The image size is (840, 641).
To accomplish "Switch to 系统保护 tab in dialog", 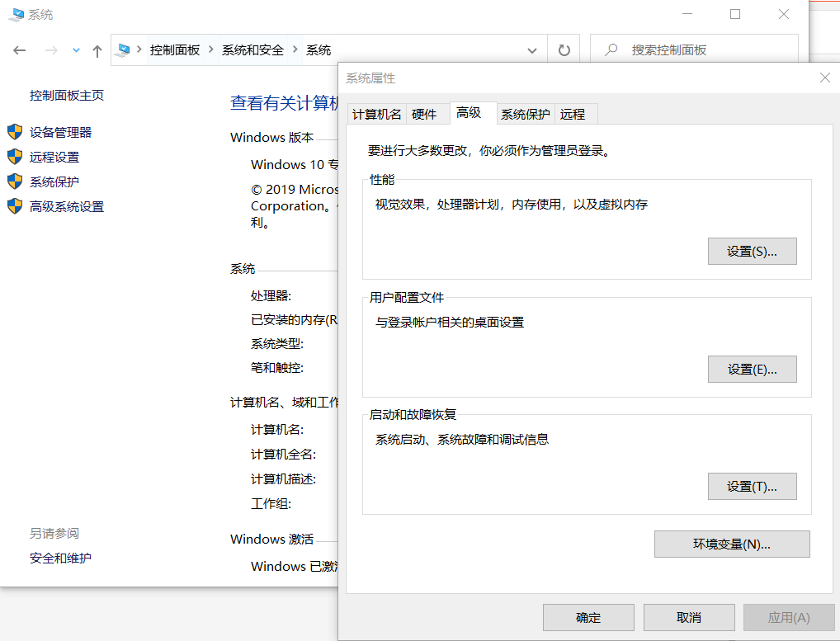I will click(526, 114).
